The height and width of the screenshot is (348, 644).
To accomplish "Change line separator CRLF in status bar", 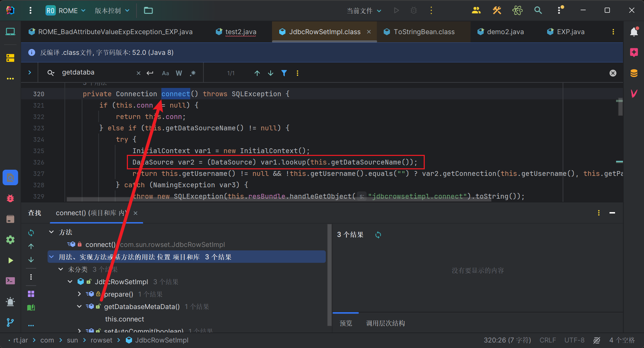I will [547, 340].
